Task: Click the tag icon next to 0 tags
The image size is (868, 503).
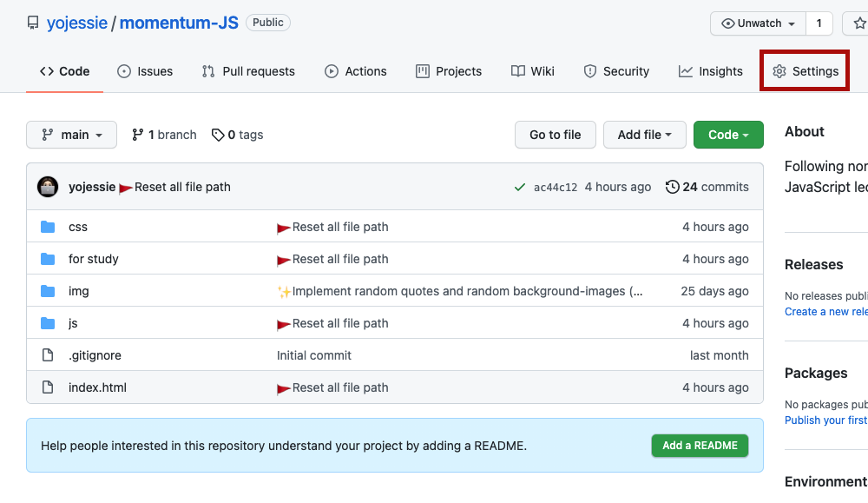Action: 218,135
